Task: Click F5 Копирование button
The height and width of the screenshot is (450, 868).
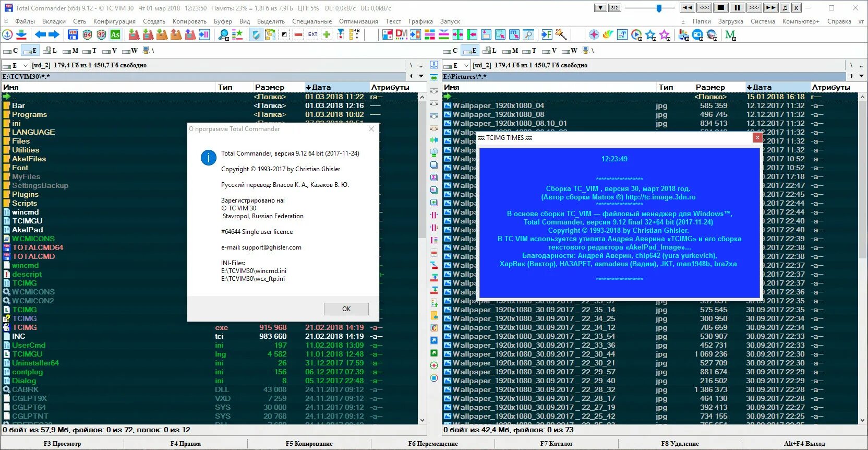Action: click(309, 444)
